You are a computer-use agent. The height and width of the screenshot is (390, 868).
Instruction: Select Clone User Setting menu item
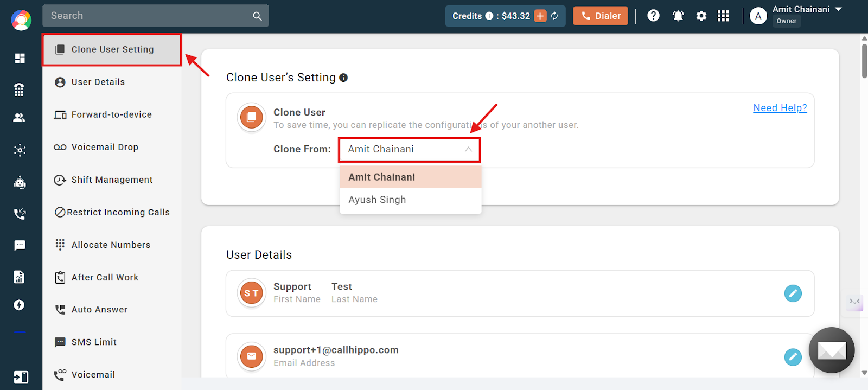(x=112, y=49)
